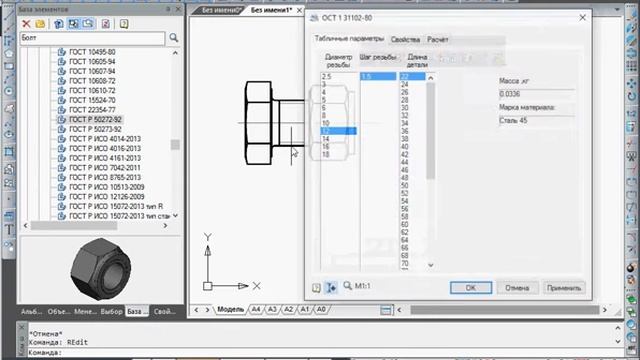The height and width of the screenshot is (360, 640).
Task: Click the move tool icon in right toolbar
Action: pos(631,84)
